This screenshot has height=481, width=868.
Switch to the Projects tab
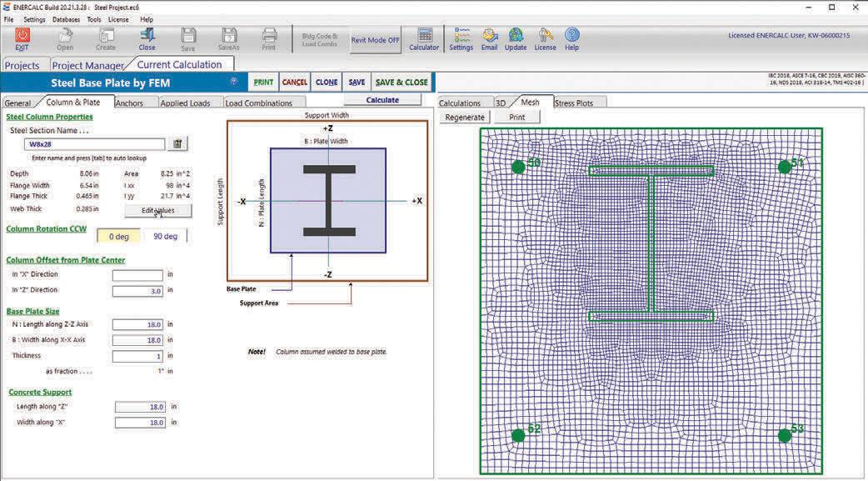point(22,65)
